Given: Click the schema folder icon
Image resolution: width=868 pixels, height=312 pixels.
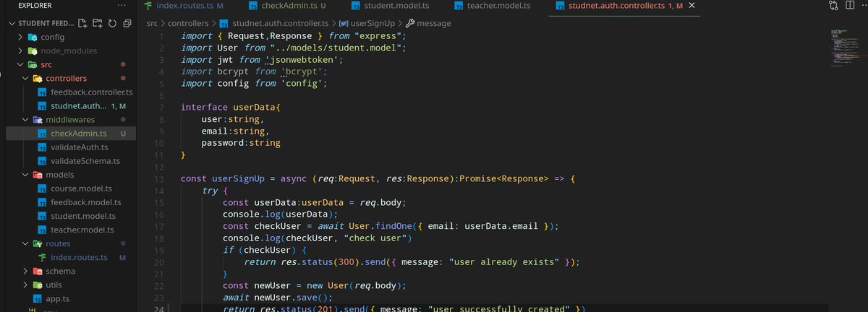Looking at the screenshot, I should click(x=37, y=271).
